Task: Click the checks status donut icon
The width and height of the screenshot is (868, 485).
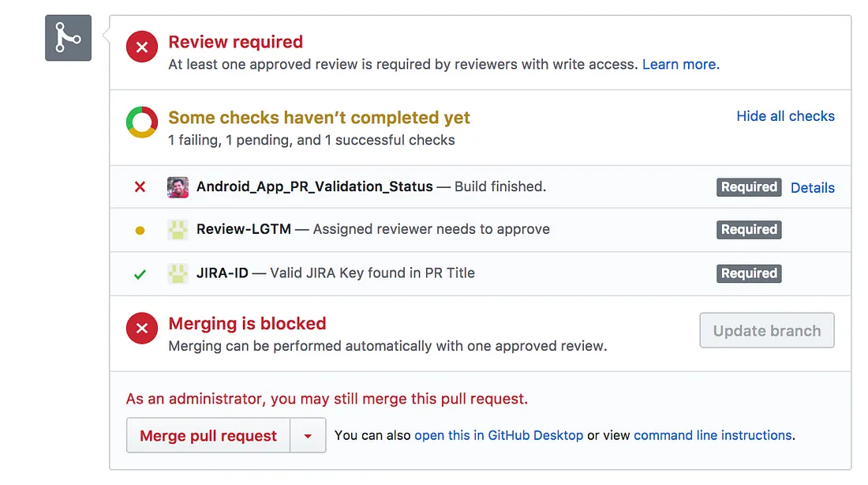Action: (142, 122)
